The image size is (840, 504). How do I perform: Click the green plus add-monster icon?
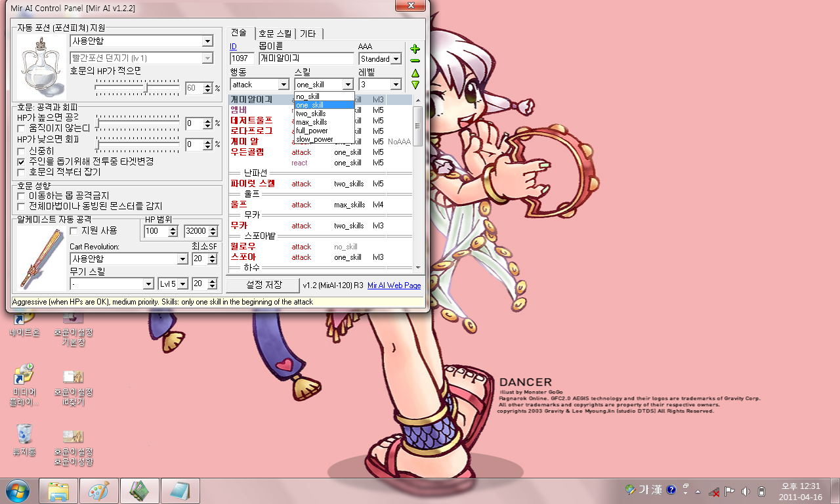click(415, 49)
